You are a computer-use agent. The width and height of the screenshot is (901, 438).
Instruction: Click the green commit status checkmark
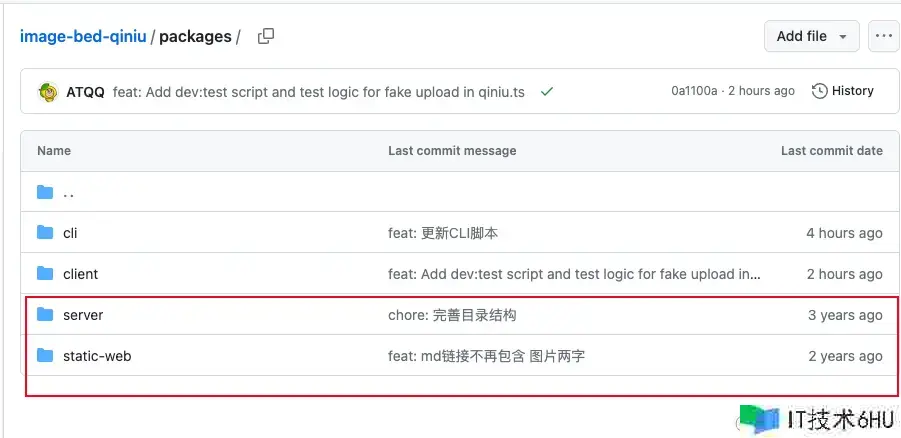point(546,91)
